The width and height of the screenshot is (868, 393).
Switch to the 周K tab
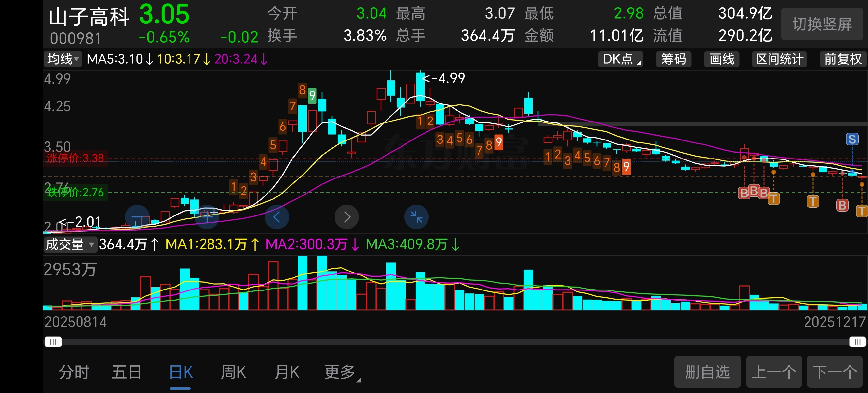(233, 372)
